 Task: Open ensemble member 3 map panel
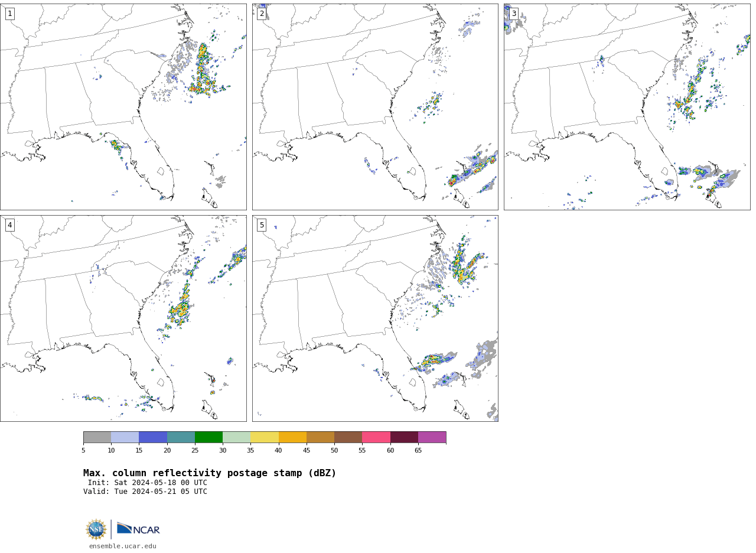(627, 107)
